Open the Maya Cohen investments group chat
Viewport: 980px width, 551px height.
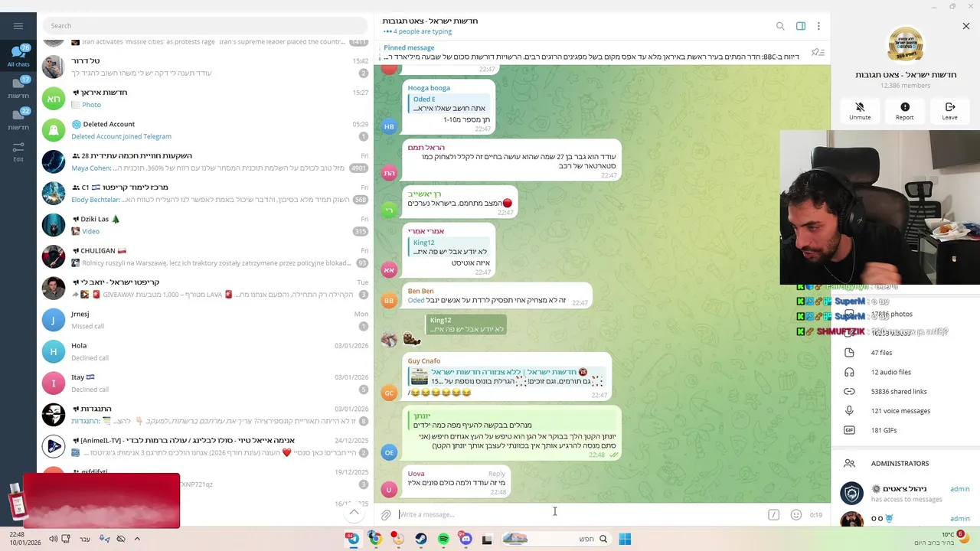[x=205, y=161]
